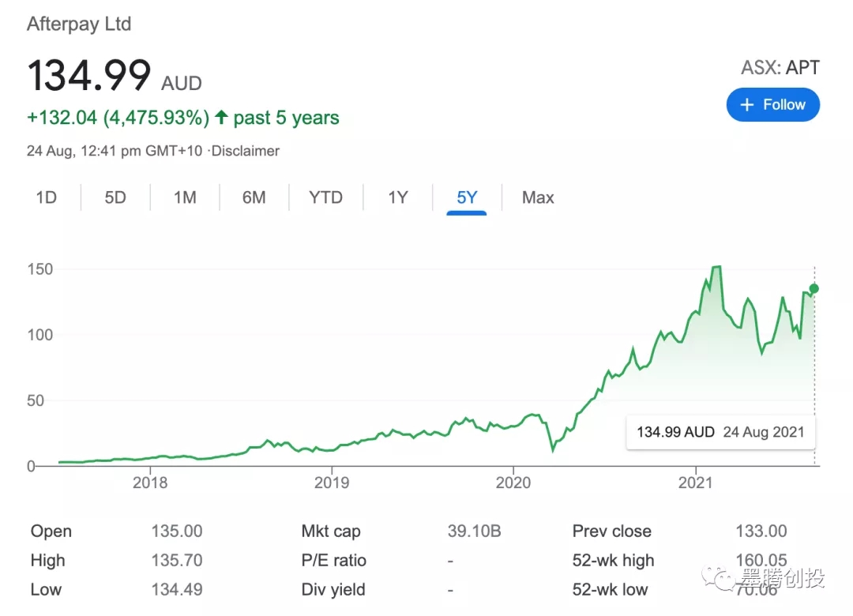View the 1Y price chart
Viewport: 853px width, 616px height.
[397, 197]
